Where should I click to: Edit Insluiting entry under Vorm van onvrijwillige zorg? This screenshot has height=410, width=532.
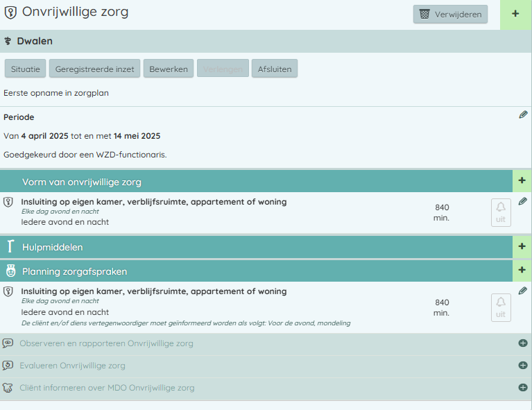[523, 201]
